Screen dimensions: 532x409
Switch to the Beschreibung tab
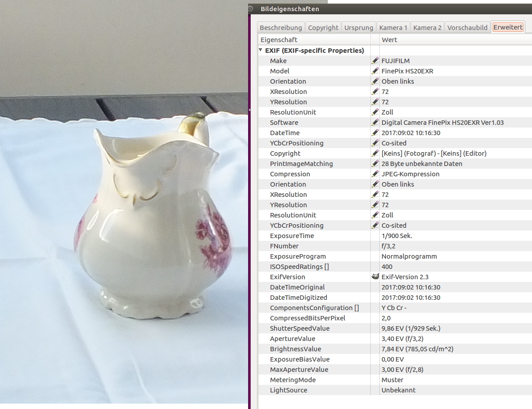(x=281, y=27)
